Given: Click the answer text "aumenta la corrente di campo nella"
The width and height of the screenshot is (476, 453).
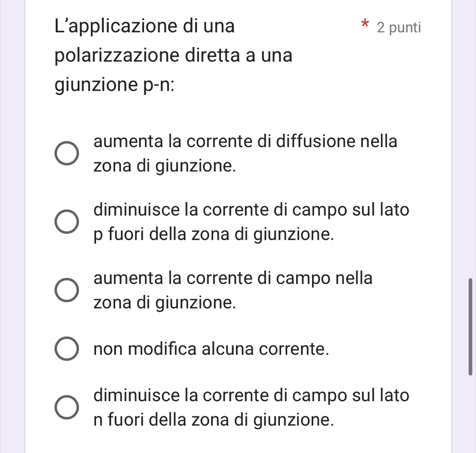Looking at the screenshot, I should pyautogui.click(x=234, y=279).
